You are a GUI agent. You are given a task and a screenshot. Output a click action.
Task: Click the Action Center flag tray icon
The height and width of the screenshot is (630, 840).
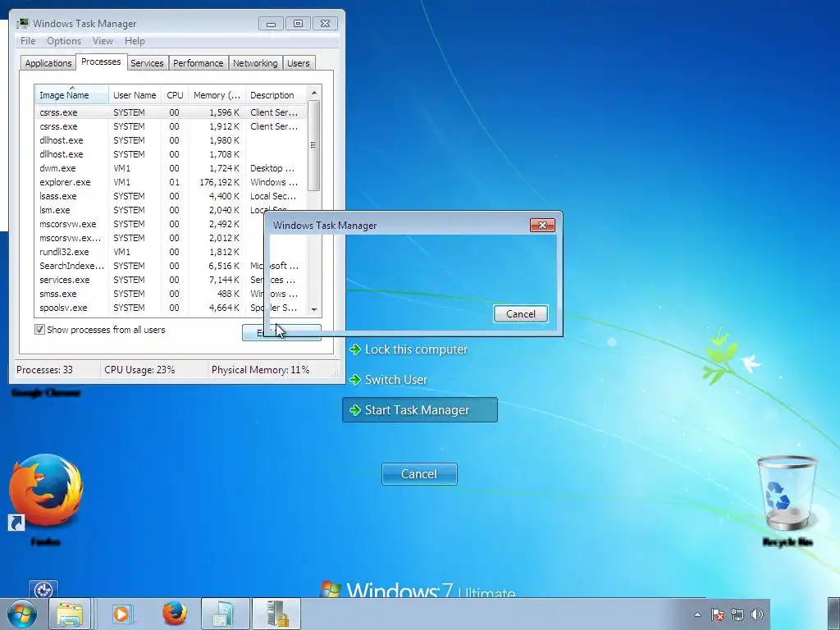pyautogui.click(x=718, y=614)
